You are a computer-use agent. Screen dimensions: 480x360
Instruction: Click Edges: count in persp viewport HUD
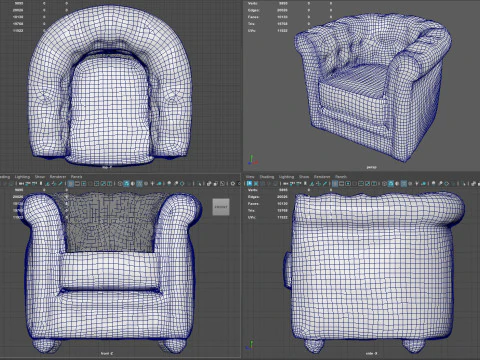click(x=282, y=10)
